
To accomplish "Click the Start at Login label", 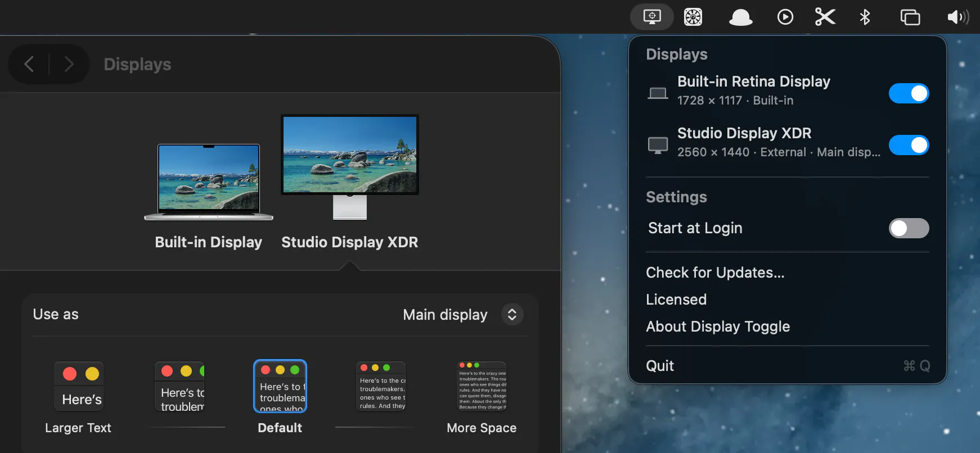I will pos(695,228).
